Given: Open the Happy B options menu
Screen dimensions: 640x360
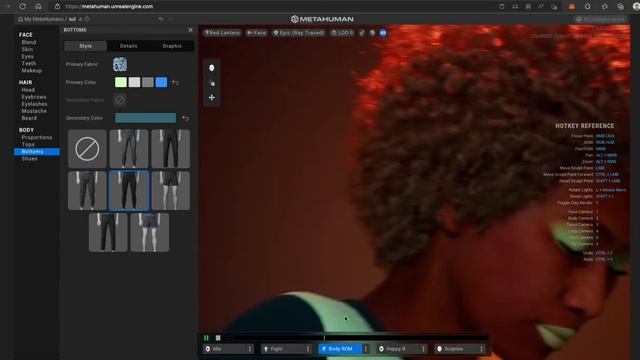Looking at the screenshot, I should coord(423,349).
